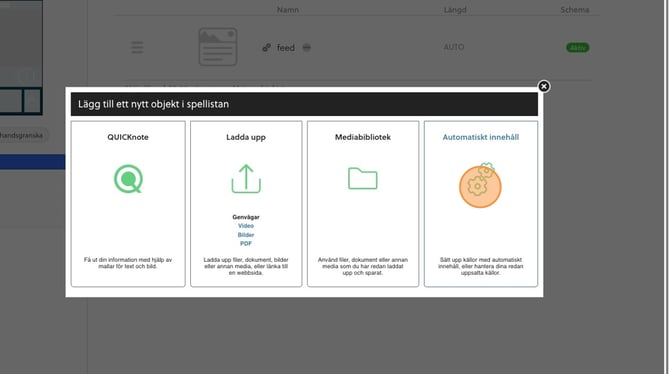Click the dialog title Lägg till ett nytt objekt

pyautogui.click(x=153, y=104)
